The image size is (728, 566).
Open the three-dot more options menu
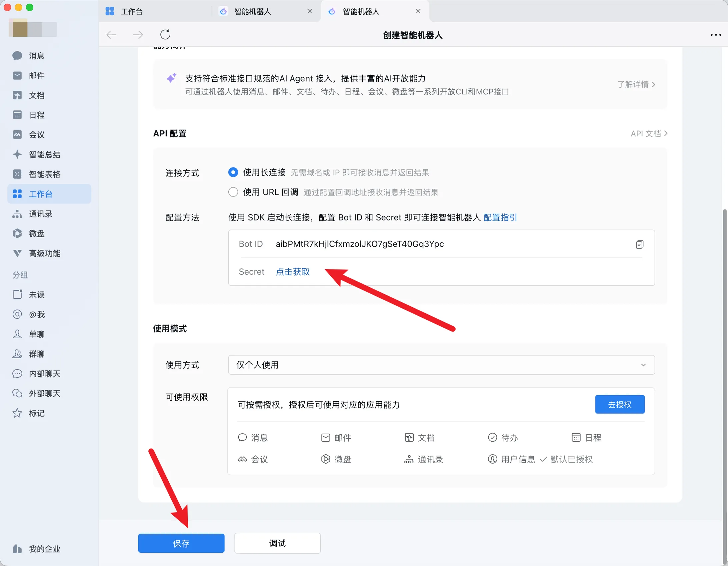tap(716, 35)
